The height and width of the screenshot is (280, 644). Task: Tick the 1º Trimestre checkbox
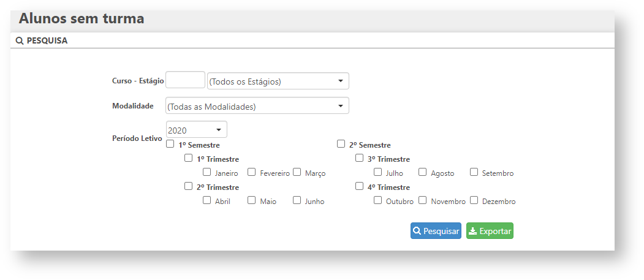point(189,158)
